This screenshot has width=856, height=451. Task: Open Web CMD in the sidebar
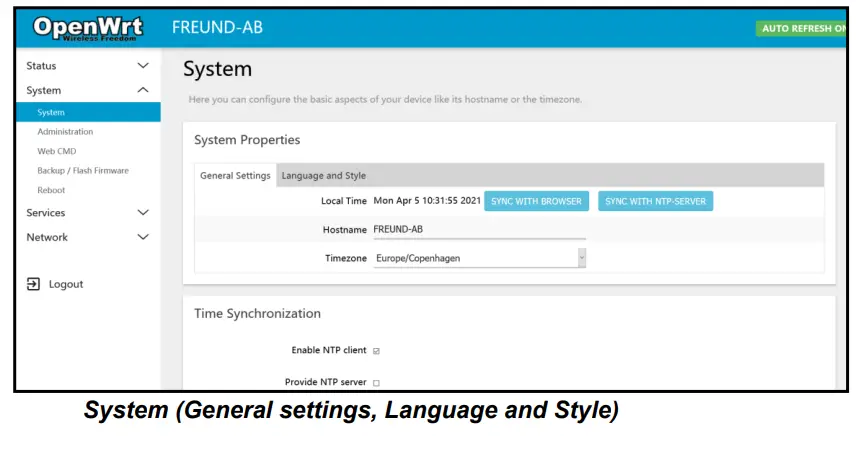(x=57, y=151)
